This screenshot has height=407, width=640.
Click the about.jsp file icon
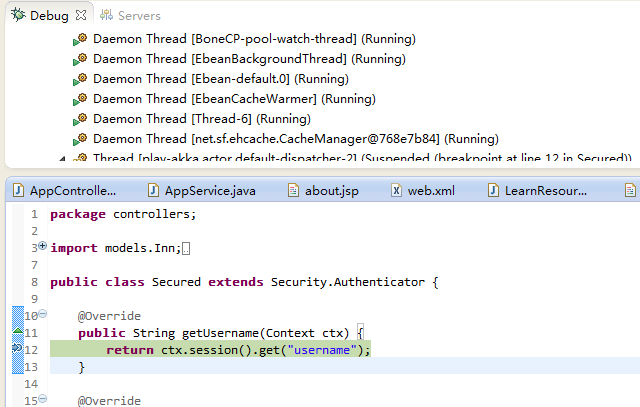294,190
